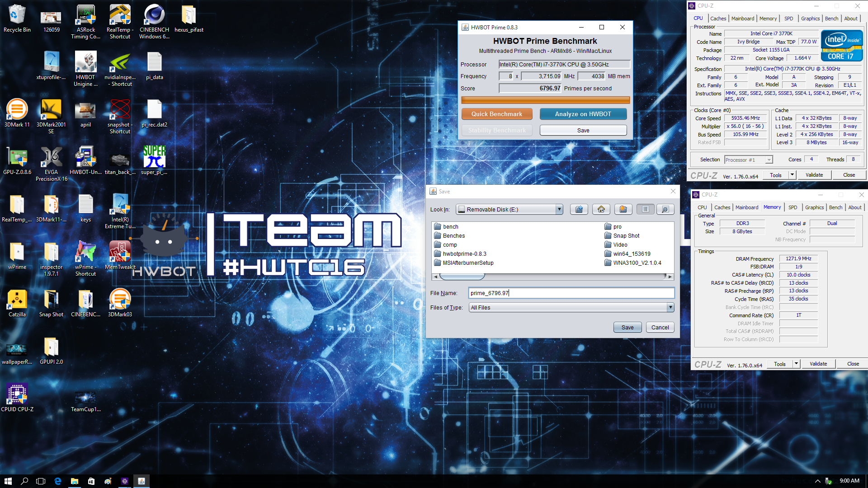The width and height of the screenshot is (868, 488).
Task: Expand the Processor #1 selection combo box
Action: [749, 160]
